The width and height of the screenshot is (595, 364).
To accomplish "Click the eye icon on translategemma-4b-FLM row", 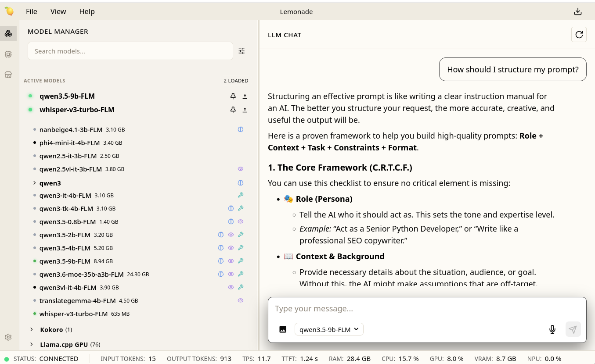I will [241, 300].
